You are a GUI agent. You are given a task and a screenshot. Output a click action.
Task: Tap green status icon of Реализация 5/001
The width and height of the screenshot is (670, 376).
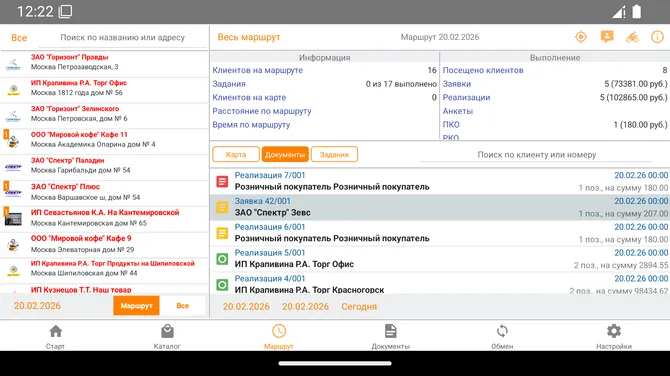pyautogui.click(x=222, y=259)
